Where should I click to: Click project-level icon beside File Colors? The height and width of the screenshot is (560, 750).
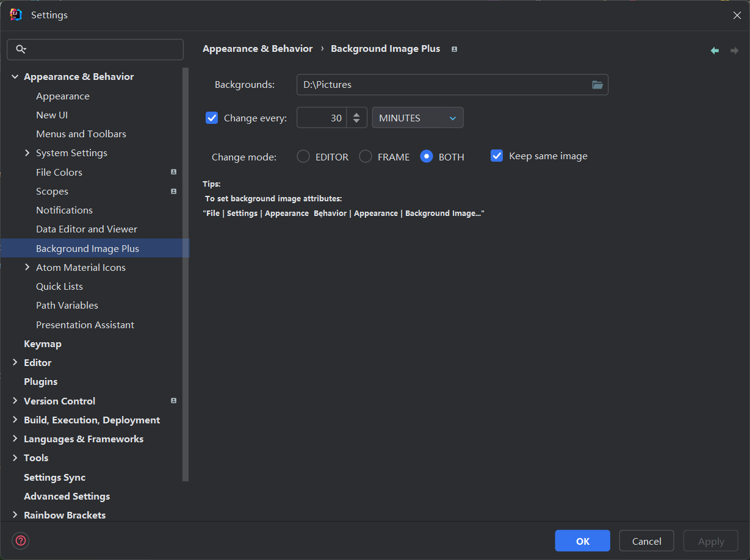(173, 172)
